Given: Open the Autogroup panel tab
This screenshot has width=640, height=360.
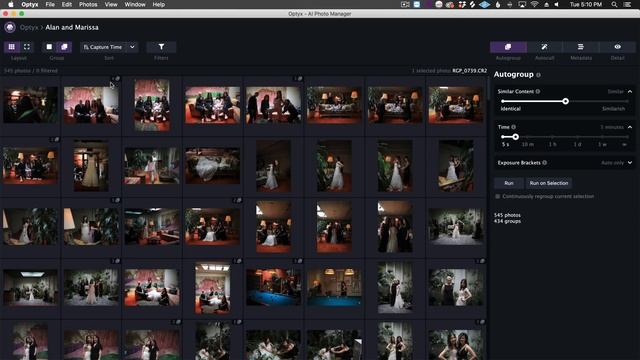Looking at the screenshot, I should [x=508, y=47].
